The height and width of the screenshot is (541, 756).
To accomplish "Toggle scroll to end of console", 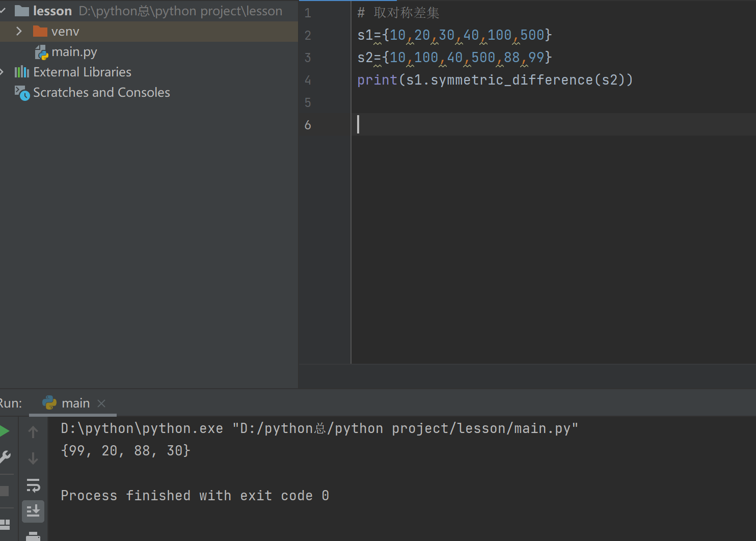I will pyautogui.click(x=33, y=511).
